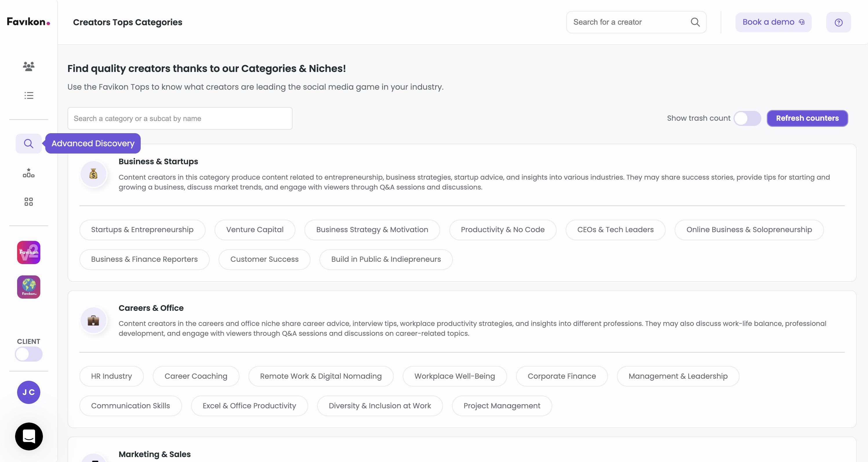The height and width of the screenshot is (462, 868).
Task: Select the Career Coaching subcategory chip
Action: (x=196, y=376)
